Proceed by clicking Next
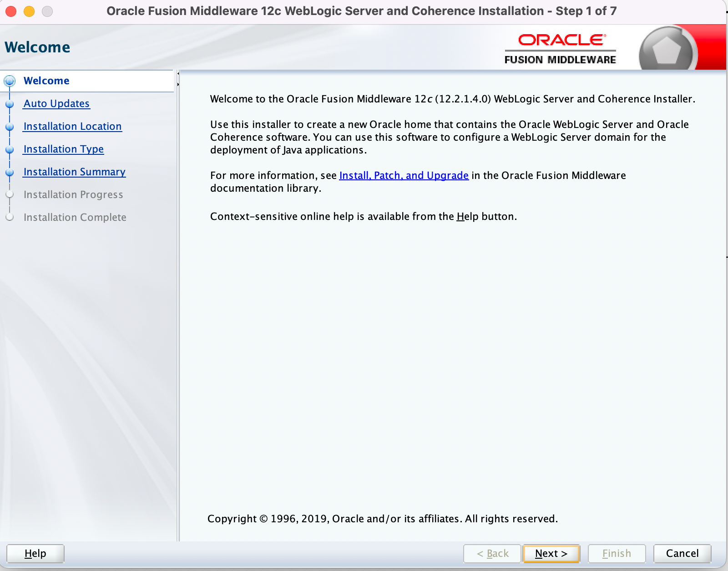This screenshot has height=571, width=728. click(551, 554)
